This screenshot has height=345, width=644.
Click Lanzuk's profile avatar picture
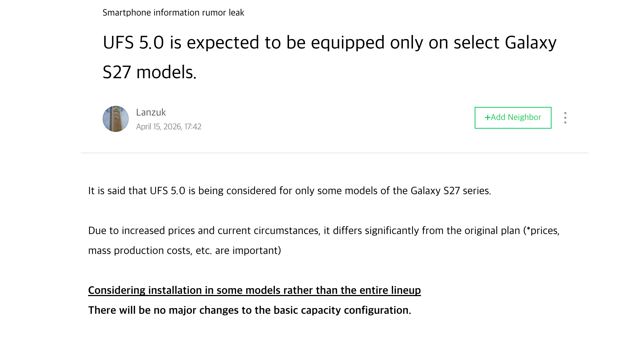click(x=115, y=119)
